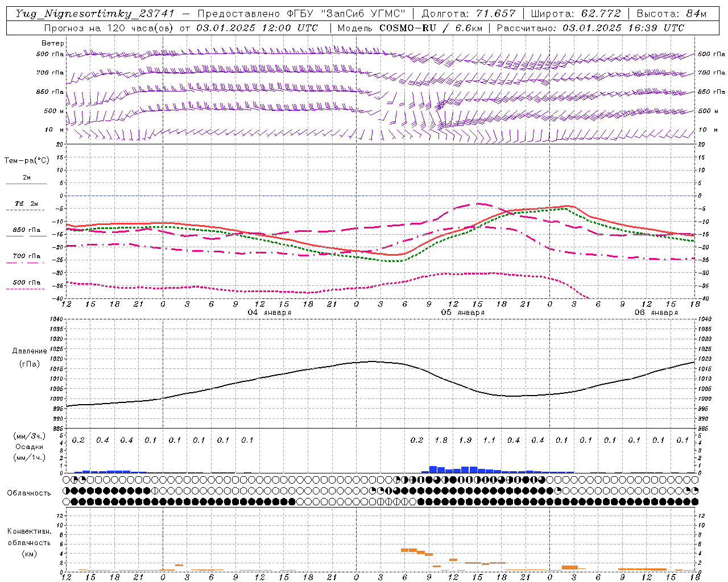Screen dimensions: 728x582
Task: Click the Осадки precipitation label
Action: 29,447
